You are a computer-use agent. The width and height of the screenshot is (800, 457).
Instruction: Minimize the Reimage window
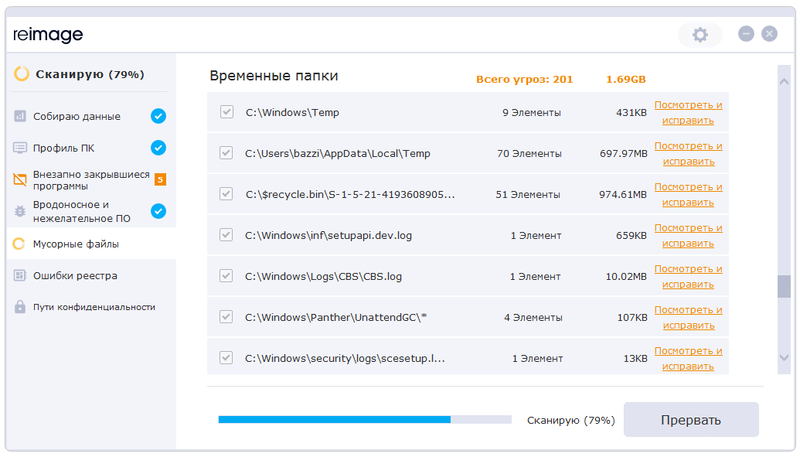coord(746,34)
